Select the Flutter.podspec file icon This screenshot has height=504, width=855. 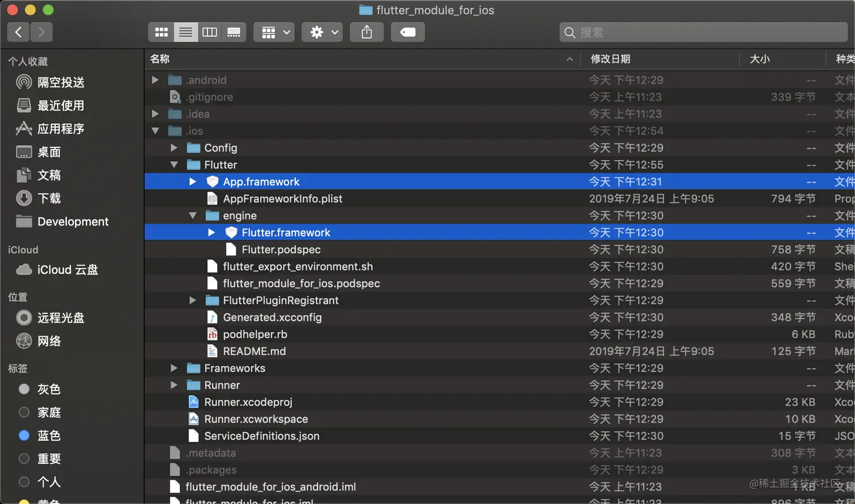point(231,250)
